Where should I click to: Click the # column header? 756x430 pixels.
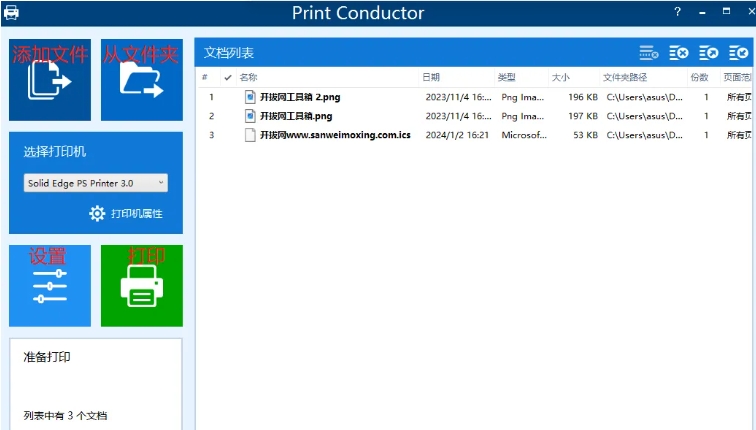[x=205, y=77]
